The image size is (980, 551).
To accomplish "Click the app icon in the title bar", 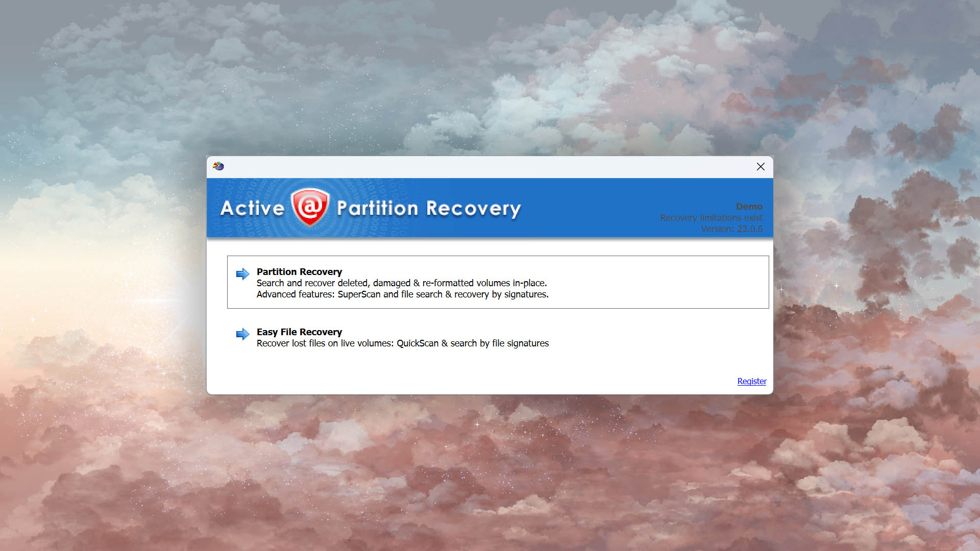I will tap(218, 166).
